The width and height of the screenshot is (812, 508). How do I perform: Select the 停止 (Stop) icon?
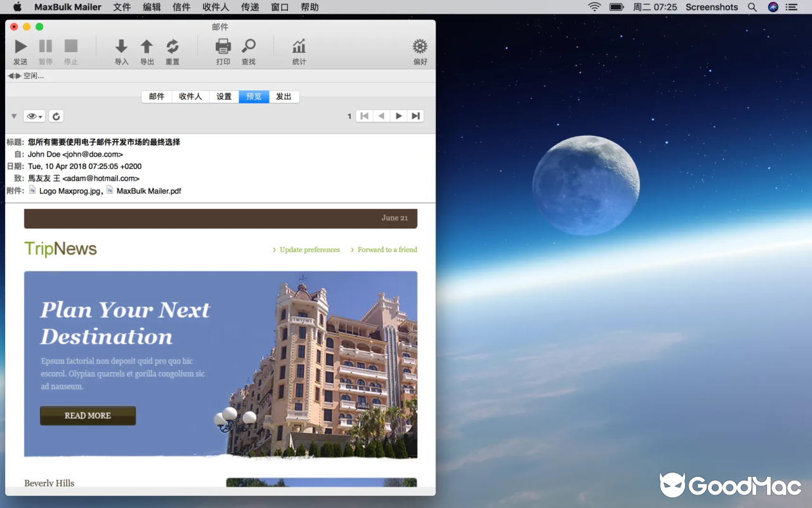click(70, 46)
